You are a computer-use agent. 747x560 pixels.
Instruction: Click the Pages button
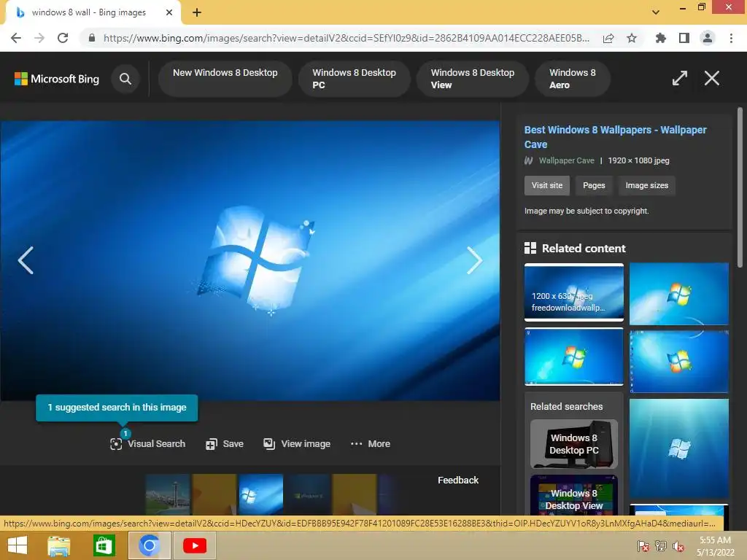594,185
